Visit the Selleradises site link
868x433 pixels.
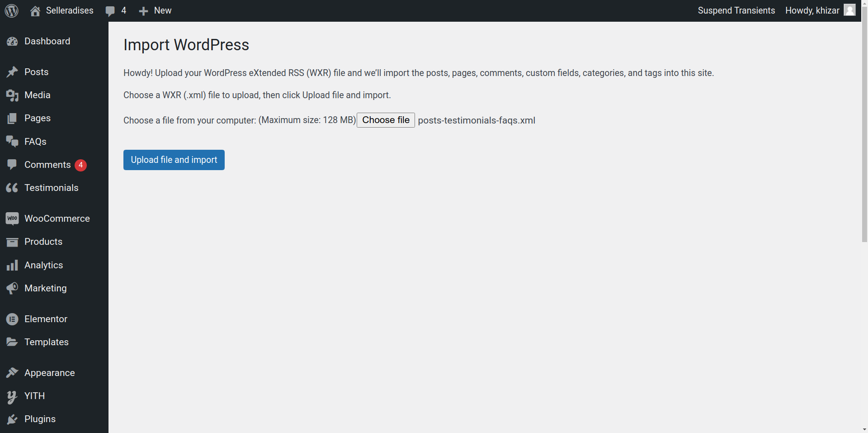[x=69, y=10]
